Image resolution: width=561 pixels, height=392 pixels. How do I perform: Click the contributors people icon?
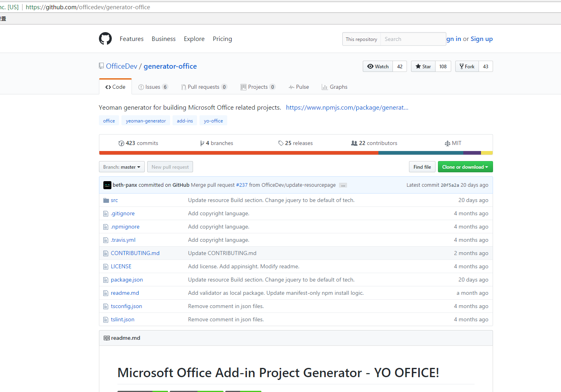coord(354,143)
